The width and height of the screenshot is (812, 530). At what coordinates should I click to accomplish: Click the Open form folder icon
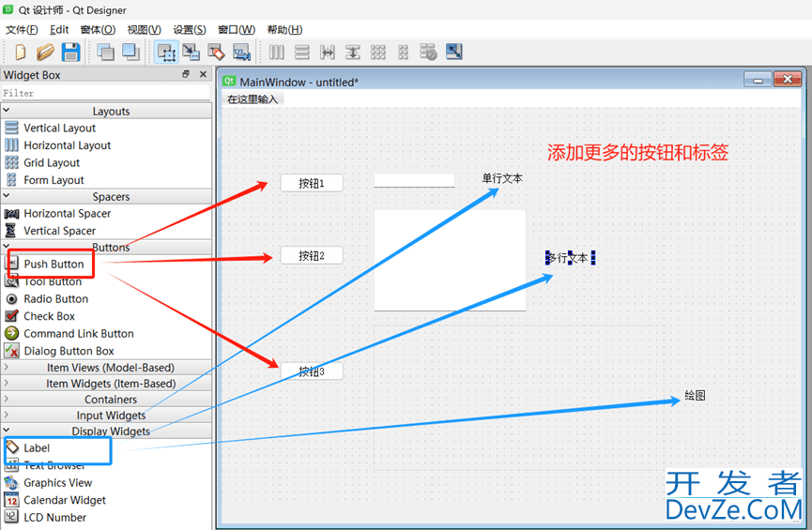[x=45, y=53]
